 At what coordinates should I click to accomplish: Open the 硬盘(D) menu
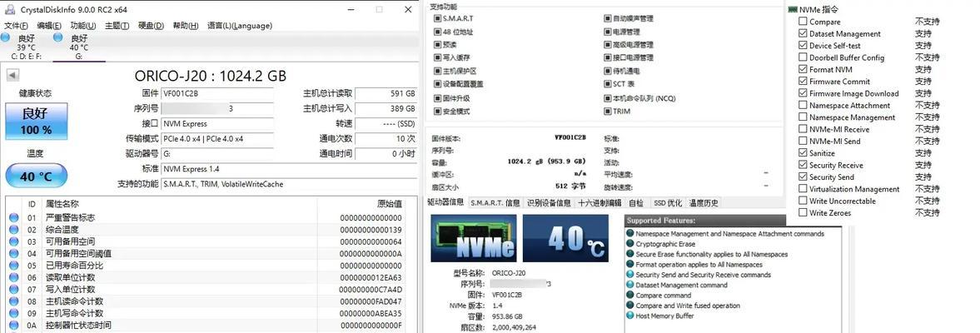[x=151, y=26]
